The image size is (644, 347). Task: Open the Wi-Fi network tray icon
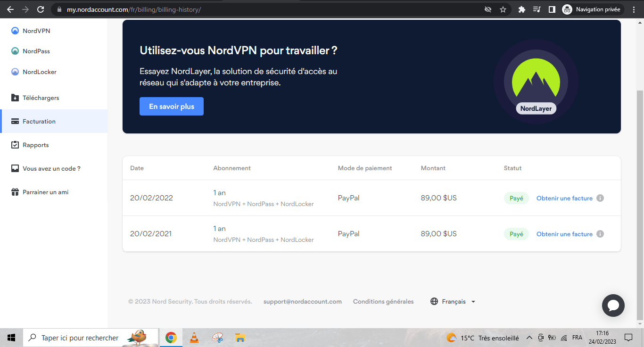click(564, 338)
